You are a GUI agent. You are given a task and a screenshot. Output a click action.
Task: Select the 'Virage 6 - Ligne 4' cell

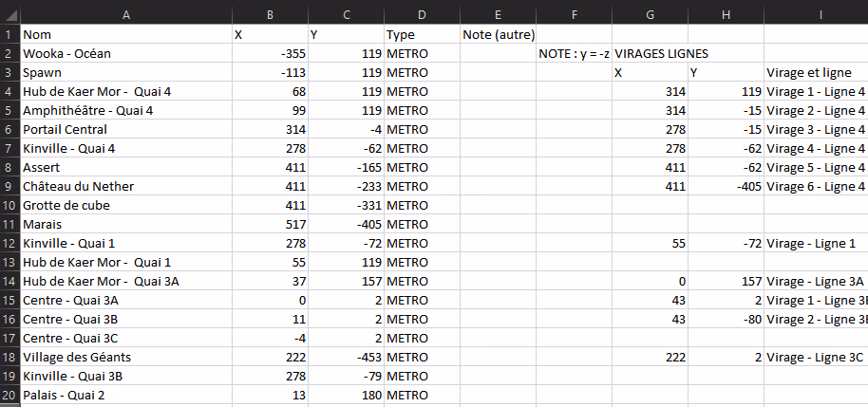(816, 186)
